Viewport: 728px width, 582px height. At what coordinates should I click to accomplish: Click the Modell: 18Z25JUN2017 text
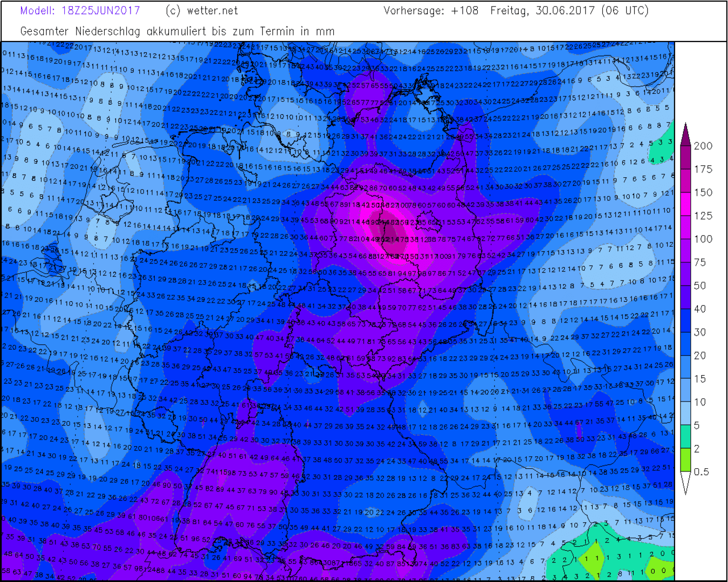[x=80, y=11]
